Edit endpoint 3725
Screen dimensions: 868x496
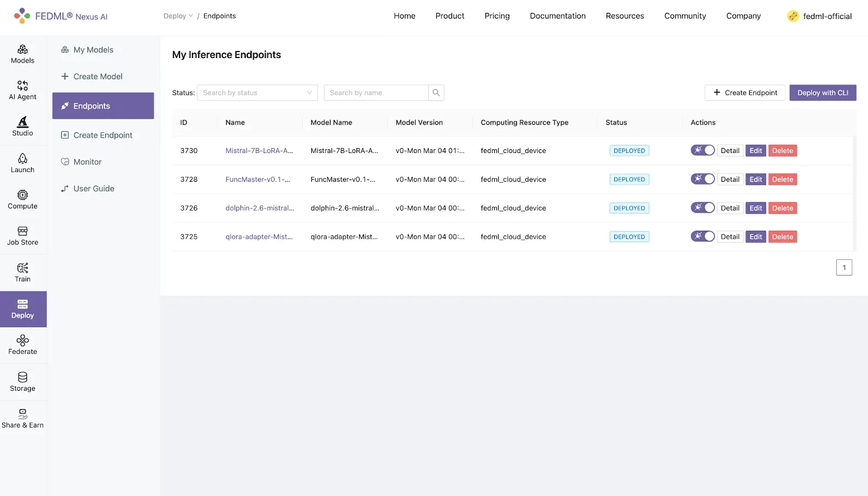(x=756, y=237)
